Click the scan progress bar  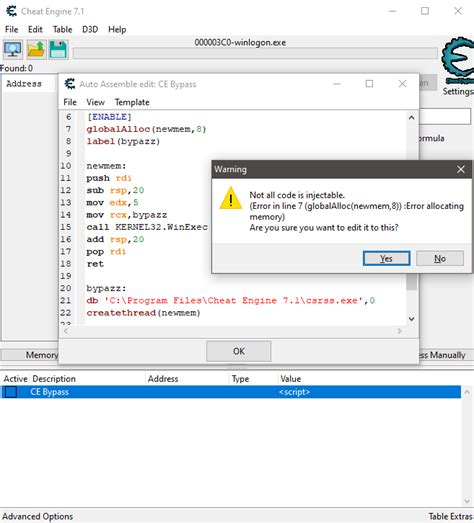pyautogui.click(x=255, y=53)
